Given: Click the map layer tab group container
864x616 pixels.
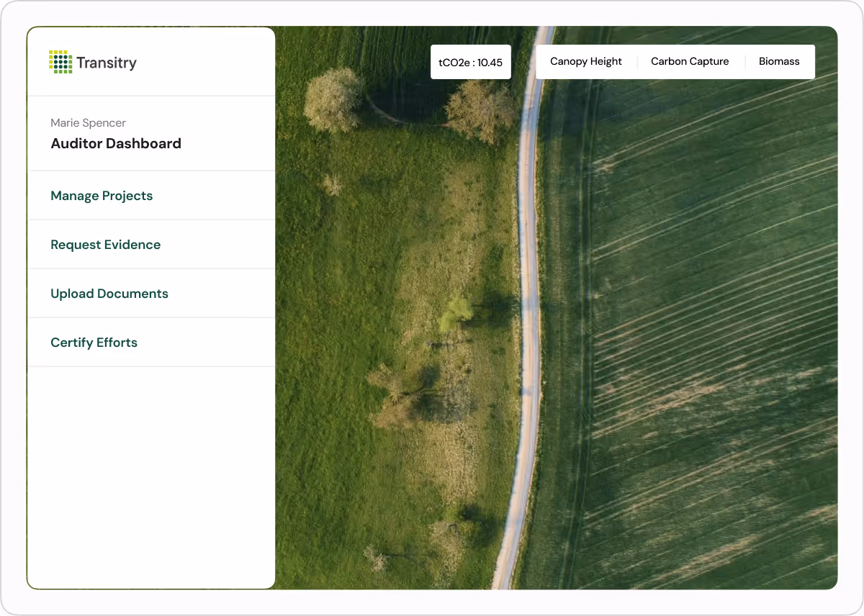Looking at the screenshot, I should point(675,61).
